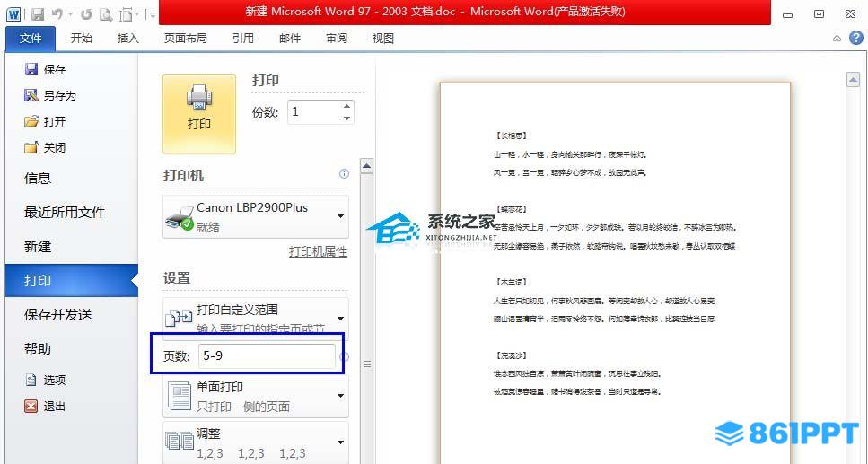This screenshot has height=464, width=868.
Task: Click the 页数 field containing 5-9
Action: pos(267,356)
